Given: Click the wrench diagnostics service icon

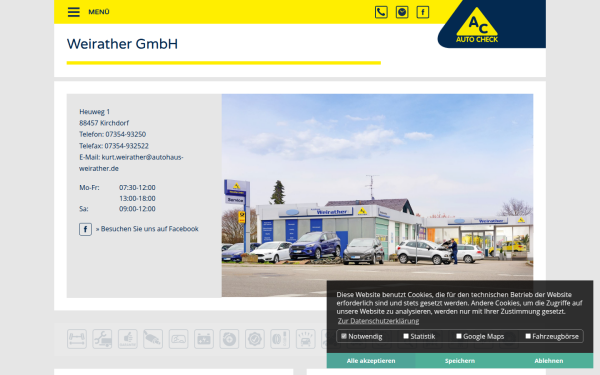Looking at the screenshot, I should [102, 339].
